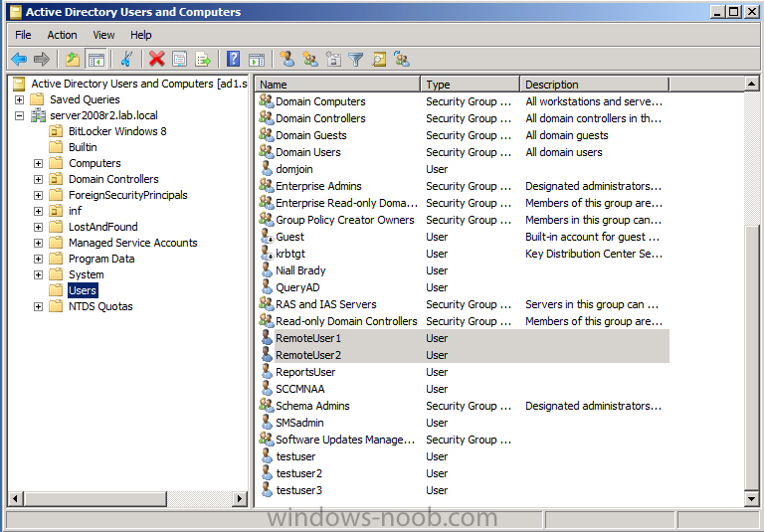764x532 pixels.
Task: Click the Export List icon
Action: click(203, 60)
